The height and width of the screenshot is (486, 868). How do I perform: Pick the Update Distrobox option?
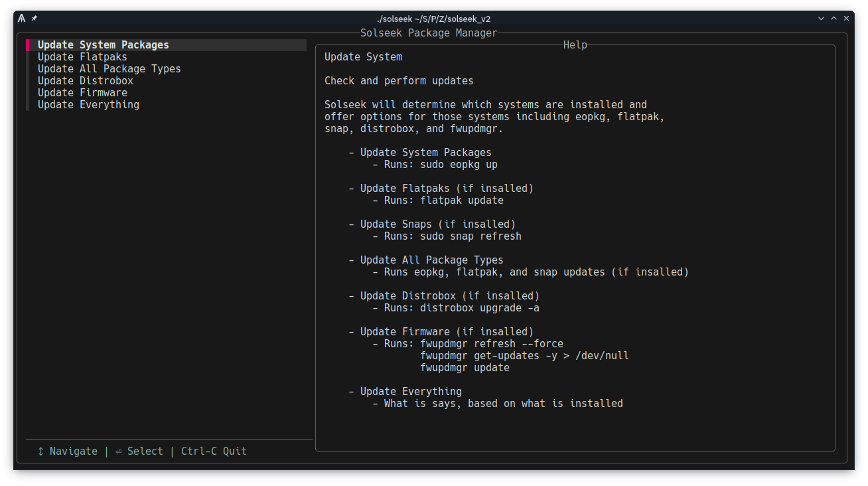click(85, 81)
